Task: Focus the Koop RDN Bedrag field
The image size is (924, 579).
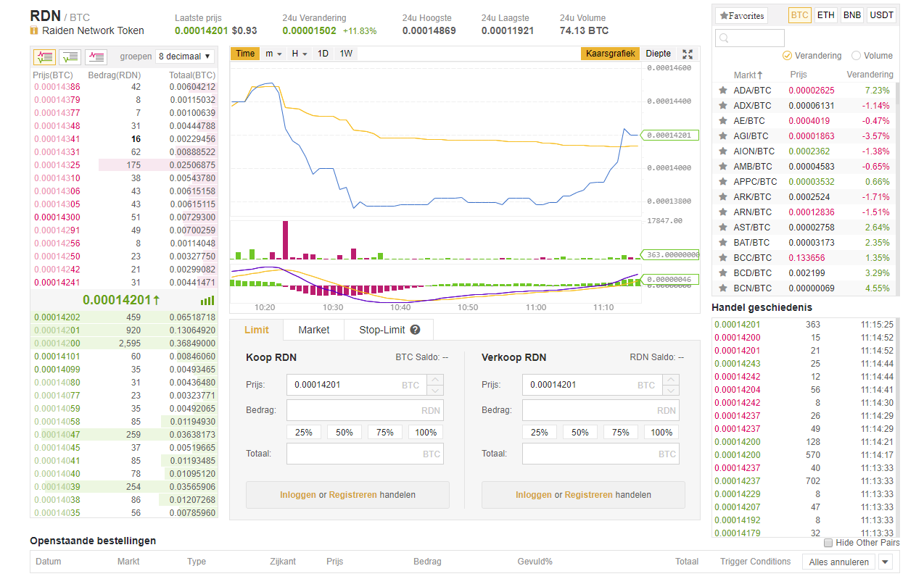Action: [365, 410]
